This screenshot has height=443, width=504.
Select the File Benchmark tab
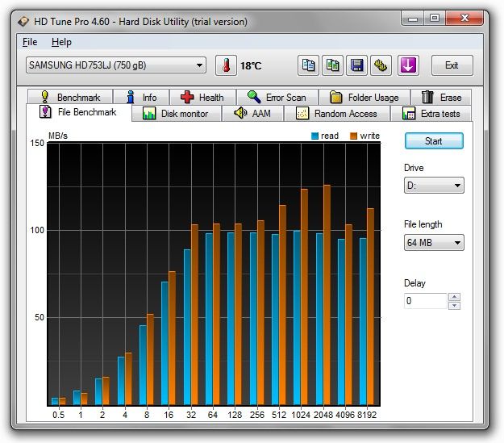[x=79, y=112]
